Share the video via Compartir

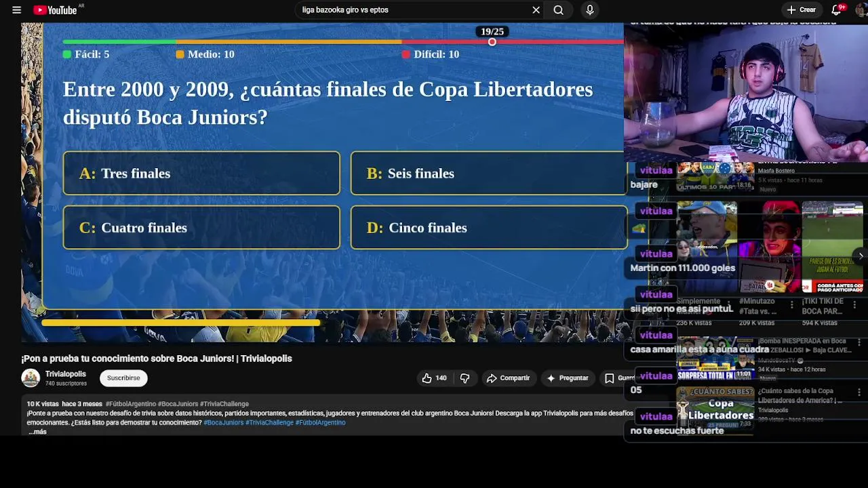(x=508, y=378)
